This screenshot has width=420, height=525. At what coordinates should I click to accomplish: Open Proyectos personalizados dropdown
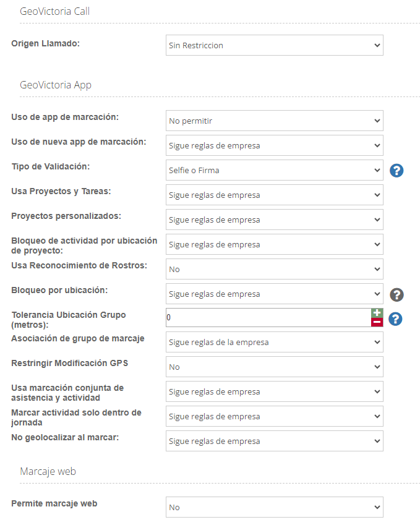[274, 220]
